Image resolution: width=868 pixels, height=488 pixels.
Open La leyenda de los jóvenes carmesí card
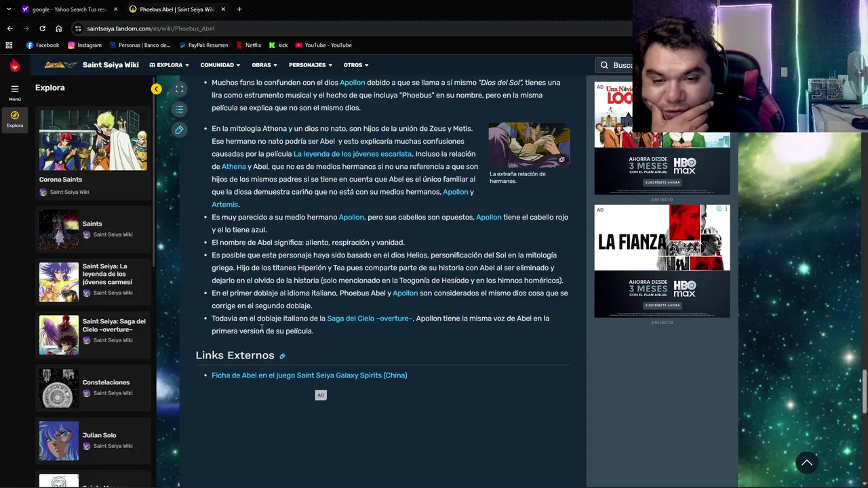click(x=93, y=281)
